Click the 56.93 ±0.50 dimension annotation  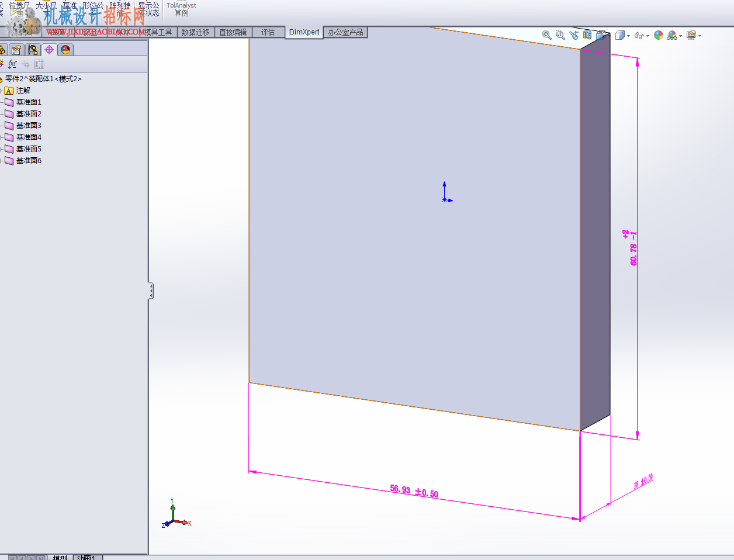click(414, 491)
